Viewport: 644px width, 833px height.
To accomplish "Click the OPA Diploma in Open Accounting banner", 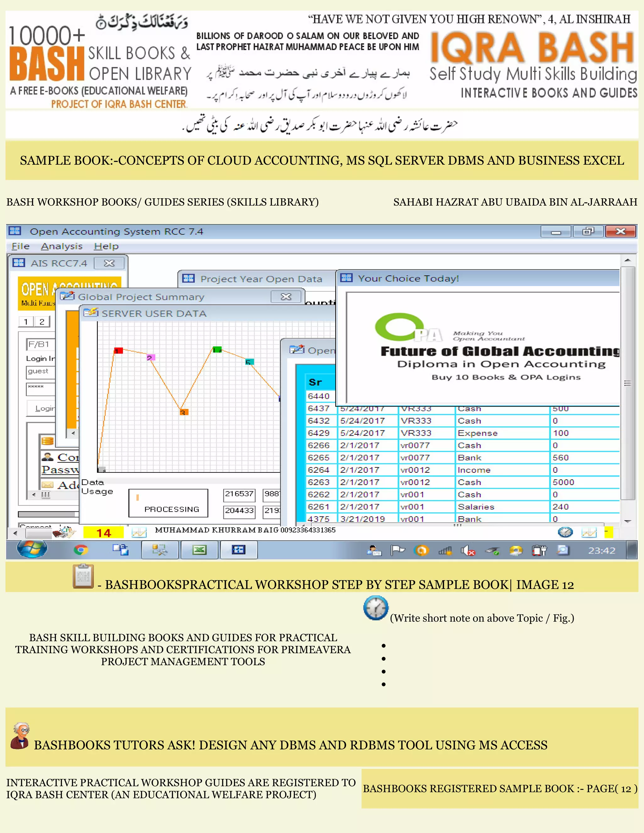I will pyautogui.click(x=483, y=347).
